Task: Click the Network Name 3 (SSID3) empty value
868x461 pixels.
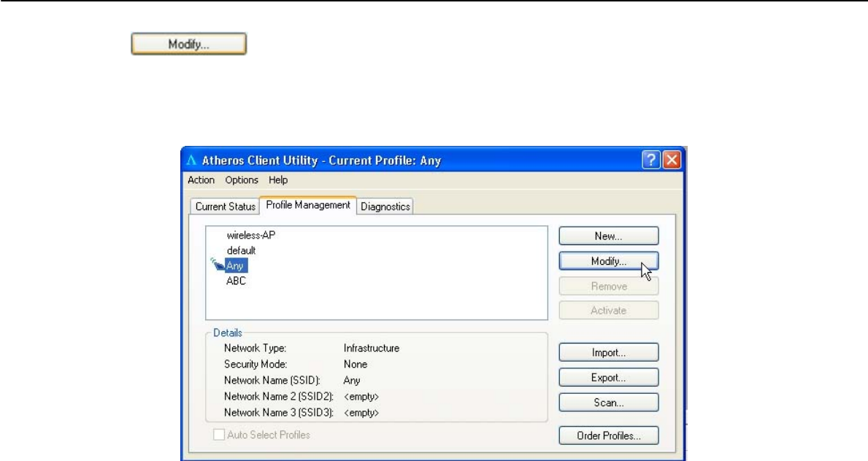Action: pos(361,412)
